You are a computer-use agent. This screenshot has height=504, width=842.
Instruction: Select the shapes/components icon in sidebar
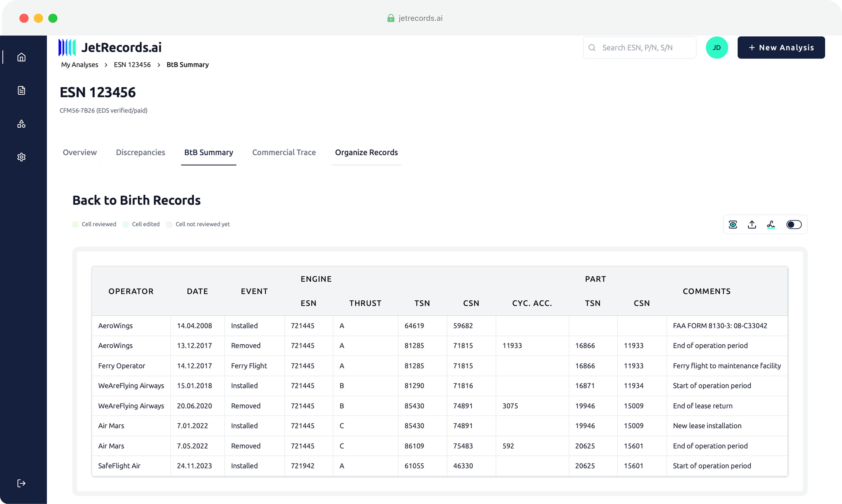[21, 124]
